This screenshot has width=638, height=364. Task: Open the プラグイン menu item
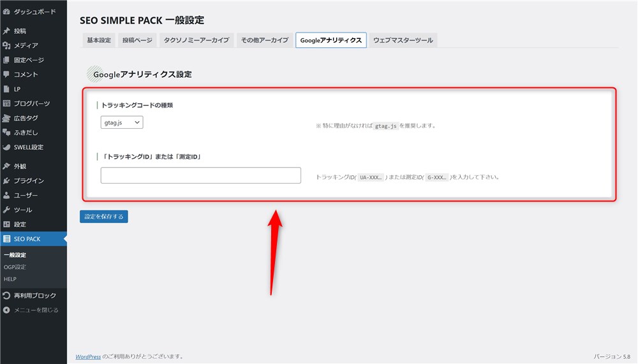tap(33, 180)
